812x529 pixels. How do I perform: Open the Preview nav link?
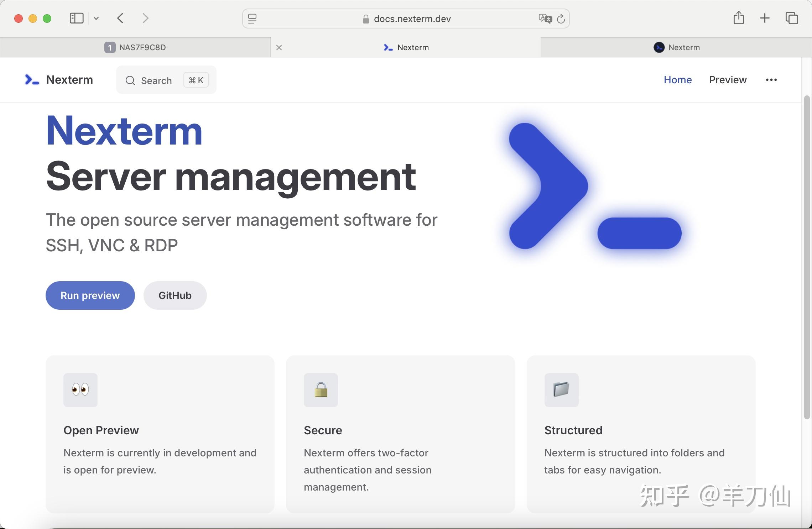(728, 80)
